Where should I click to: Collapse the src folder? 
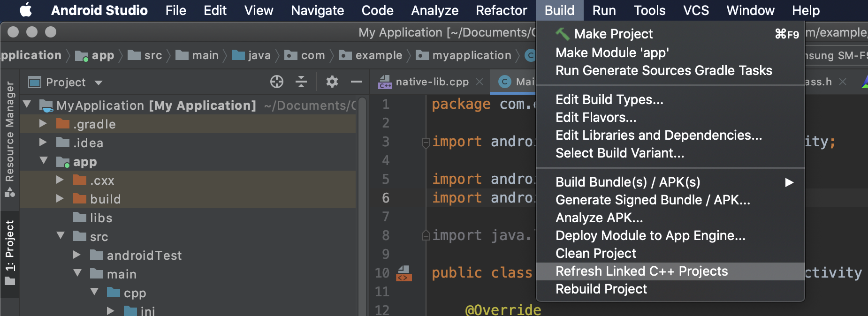61,236
